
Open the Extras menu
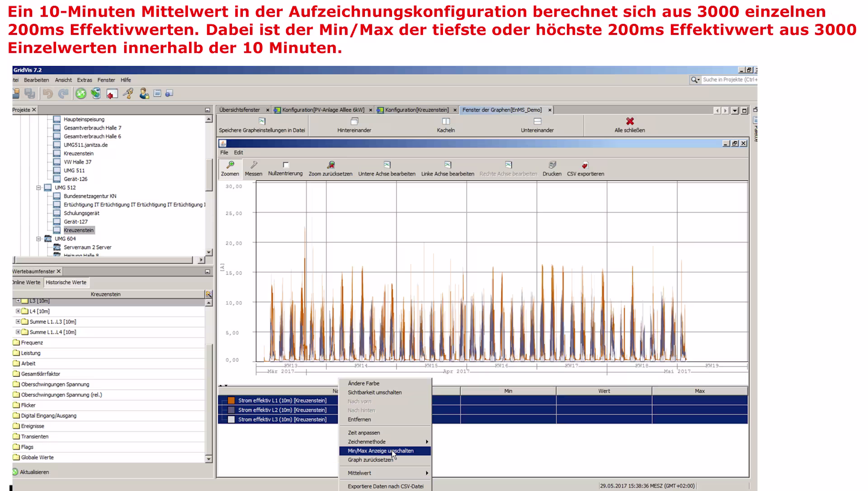85,80
